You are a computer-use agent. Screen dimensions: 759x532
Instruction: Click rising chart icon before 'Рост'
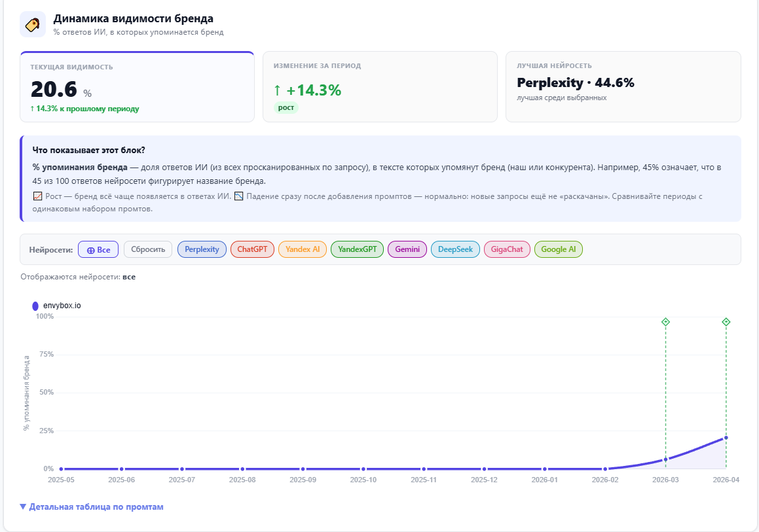point(37,196)
